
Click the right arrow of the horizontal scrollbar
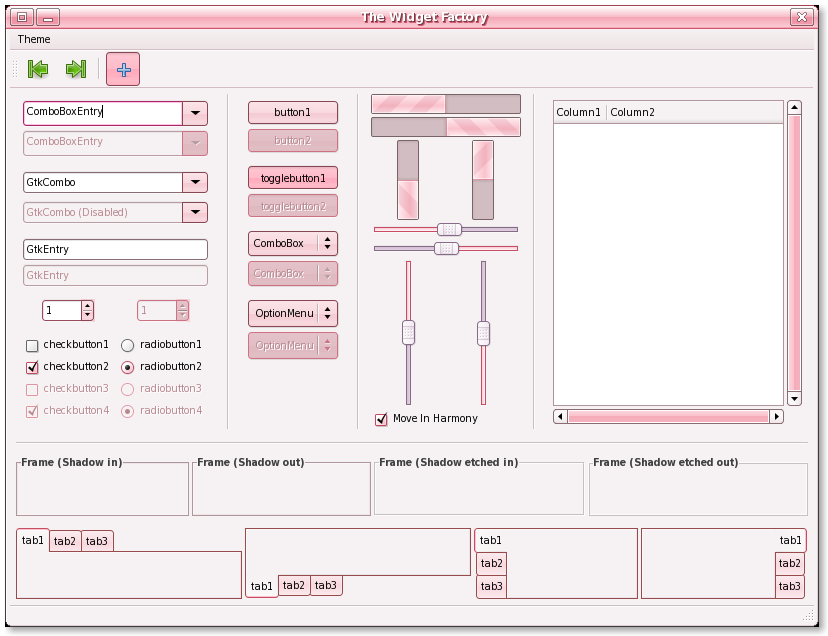[x=776, y=416]
